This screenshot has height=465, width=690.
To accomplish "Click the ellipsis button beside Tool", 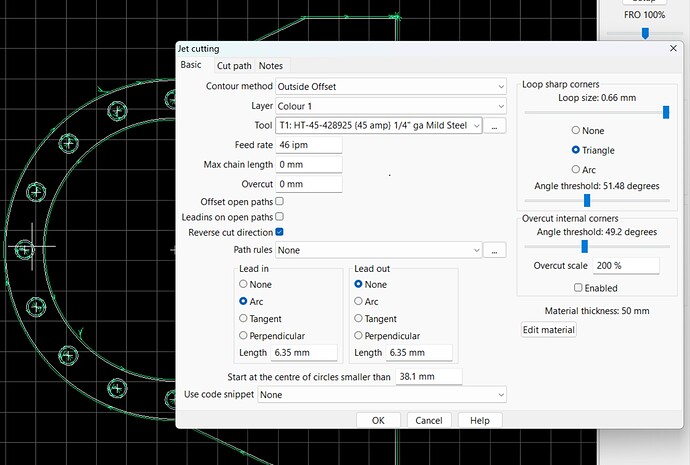I will click(495, 126).
